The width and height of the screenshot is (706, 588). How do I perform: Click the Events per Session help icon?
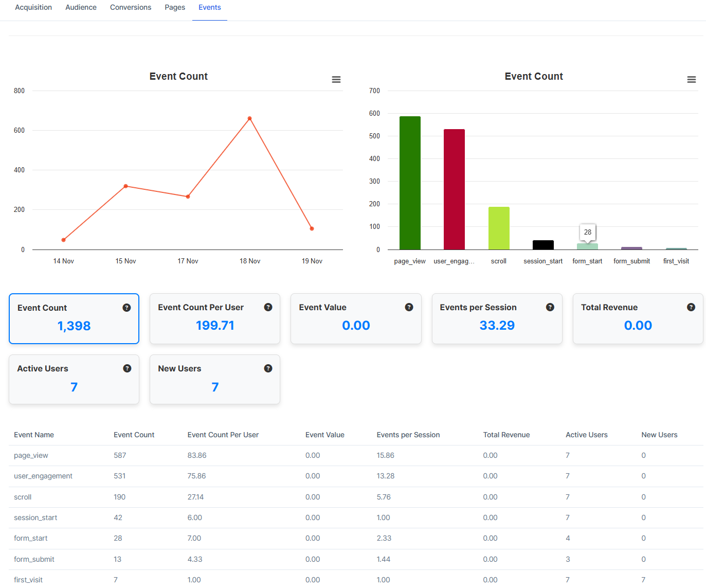pyautogui.click(x=550, y=307)
